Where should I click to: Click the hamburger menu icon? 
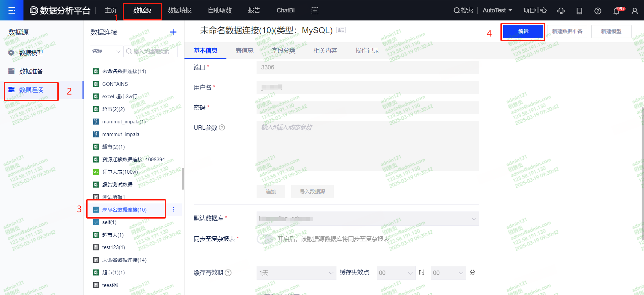point(12,10)
